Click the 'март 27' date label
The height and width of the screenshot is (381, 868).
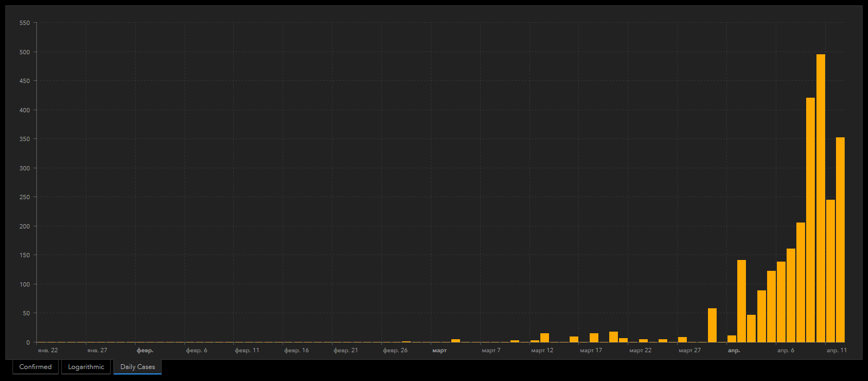point(690,351)
